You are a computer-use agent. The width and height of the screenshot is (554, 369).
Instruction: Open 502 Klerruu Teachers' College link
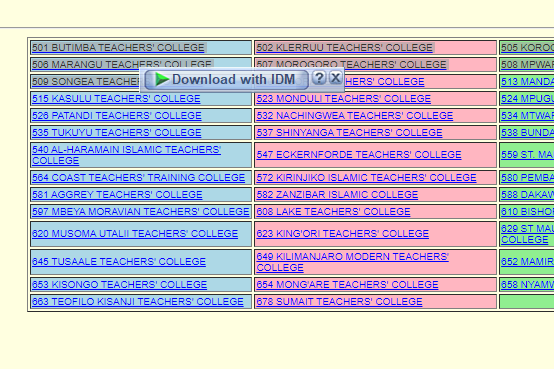point(344,48)
